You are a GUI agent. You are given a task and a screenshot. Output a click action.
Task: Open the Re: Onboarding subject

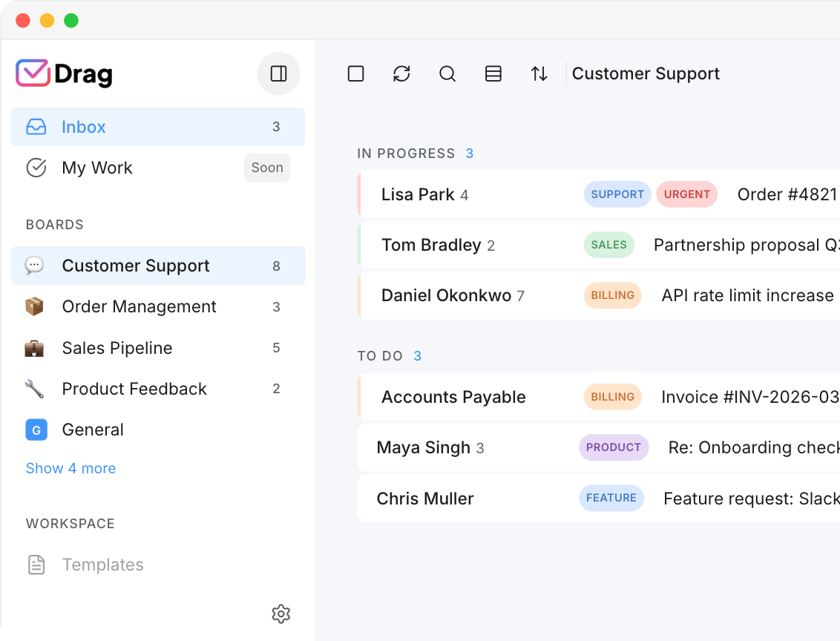click(x=754, y=447)
